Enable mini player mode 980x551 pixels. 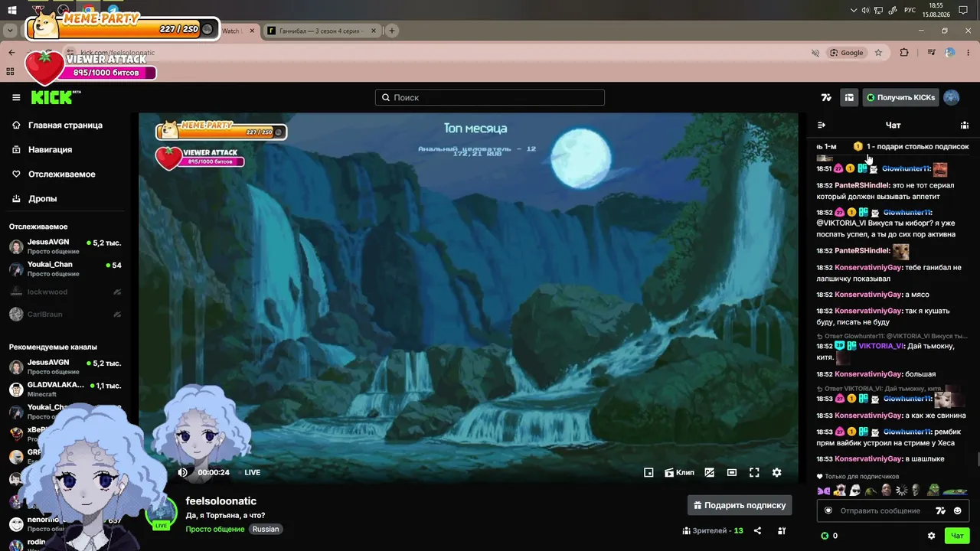(x=648, y=472)
